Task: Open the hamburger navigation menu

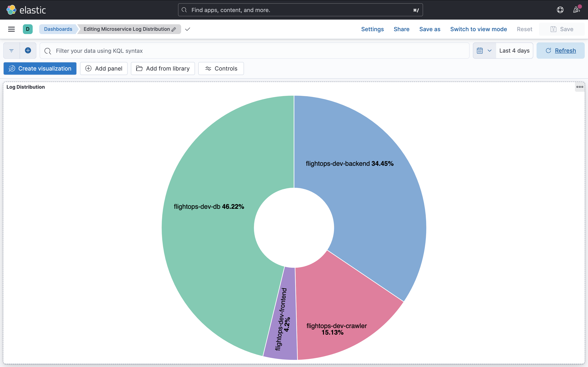Action: click(11, 29)
